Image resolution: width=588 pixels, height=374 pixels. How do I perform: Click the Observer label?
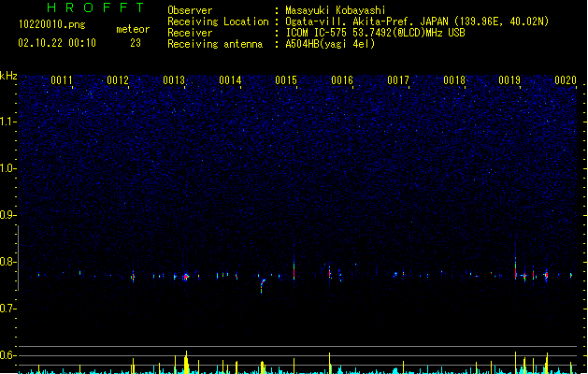click(190, 10)
